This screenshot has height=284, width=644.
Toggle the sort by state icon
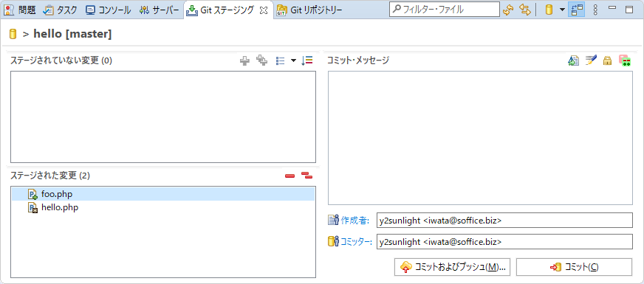coord(306,60)
